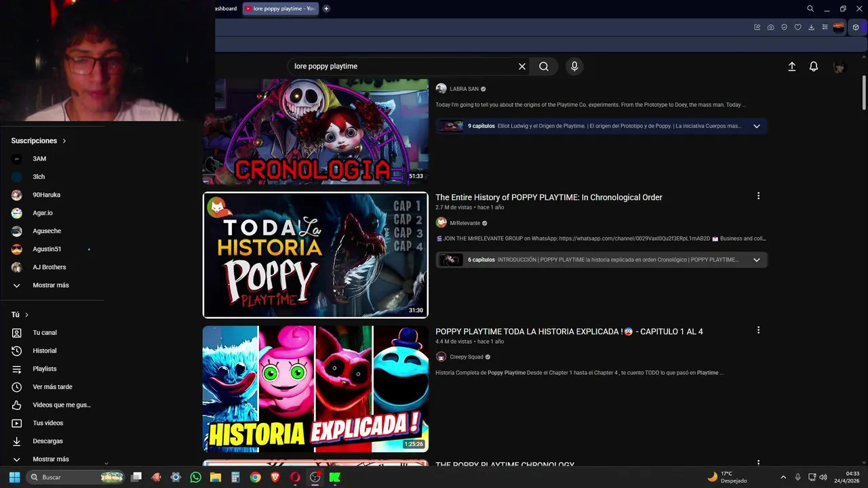The width and height of the screenshot is (868, 488).
Task: Expand the Suscripciones section chevron
Action: 64,141
